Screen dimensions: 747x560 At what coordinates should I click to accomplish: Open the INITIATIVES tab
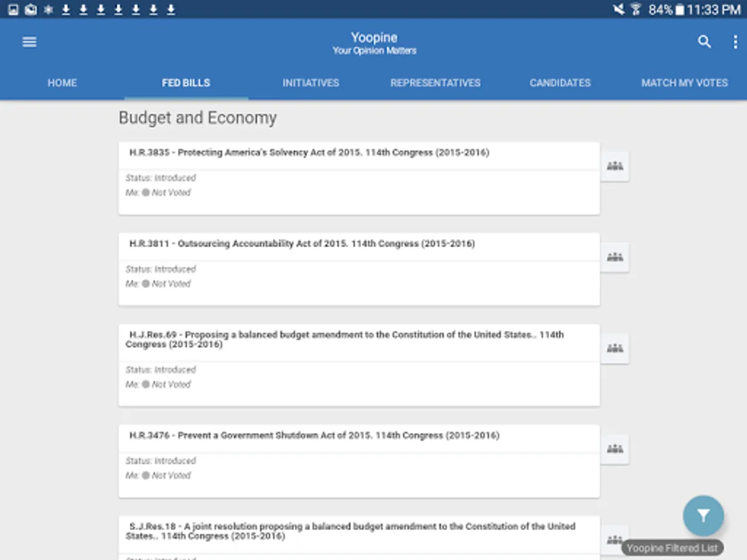tap(311, 83)
